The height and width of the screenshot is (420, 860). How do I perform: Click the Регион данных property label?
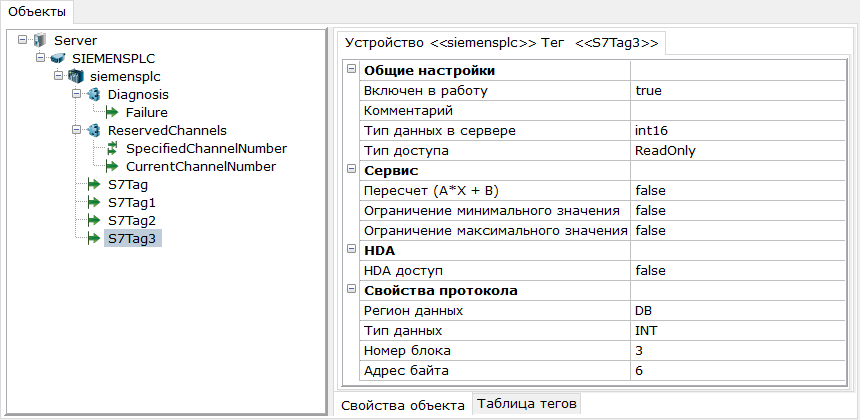pos(414,311)
